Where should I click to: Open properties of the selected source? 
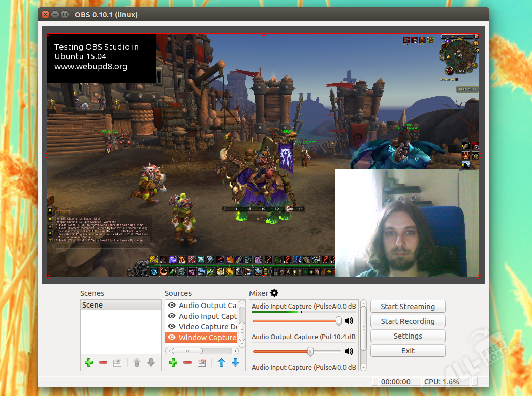pos(202,362)
